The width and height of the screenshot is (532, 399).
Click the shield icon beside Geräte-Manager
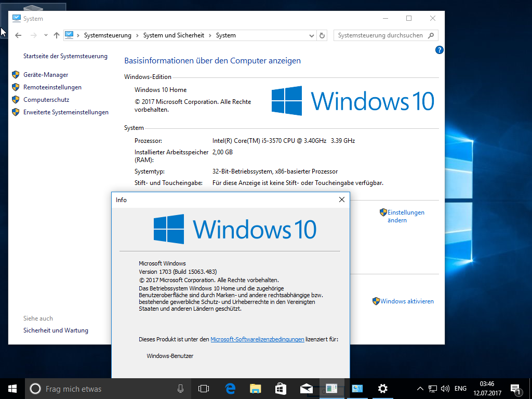click(16, 75)
